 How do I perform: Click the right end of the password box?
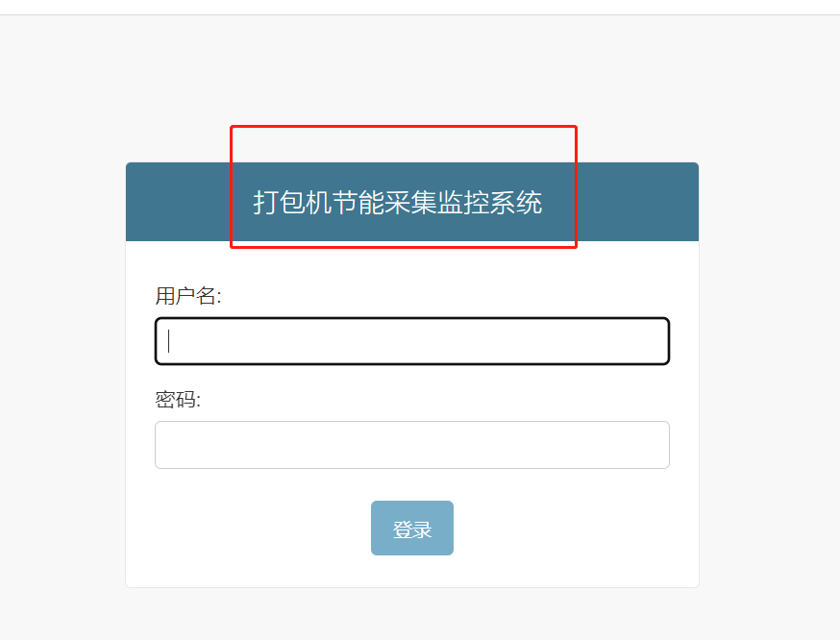[x=654, y=445]
